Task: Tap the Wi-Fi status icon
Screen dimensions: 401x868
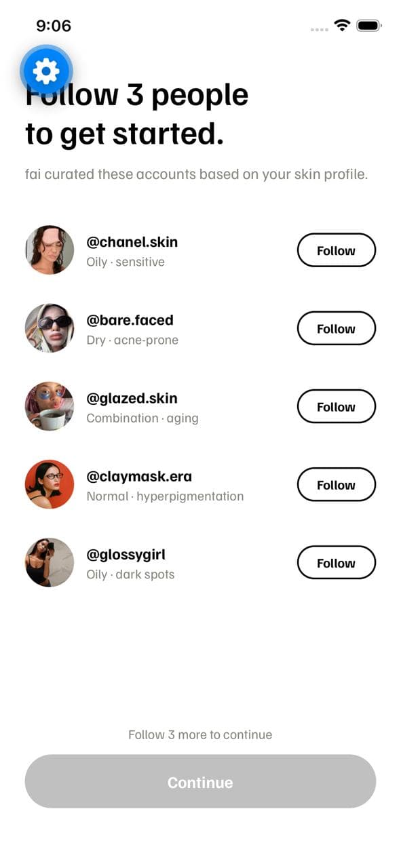Action: pos(343,25)
